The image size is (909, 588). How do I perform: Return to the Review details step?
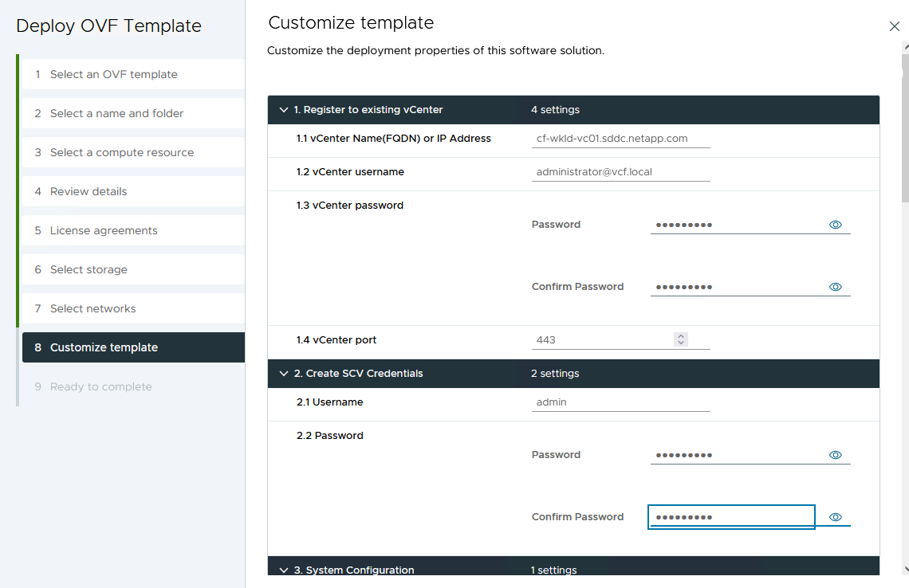(x=89, y=191)
